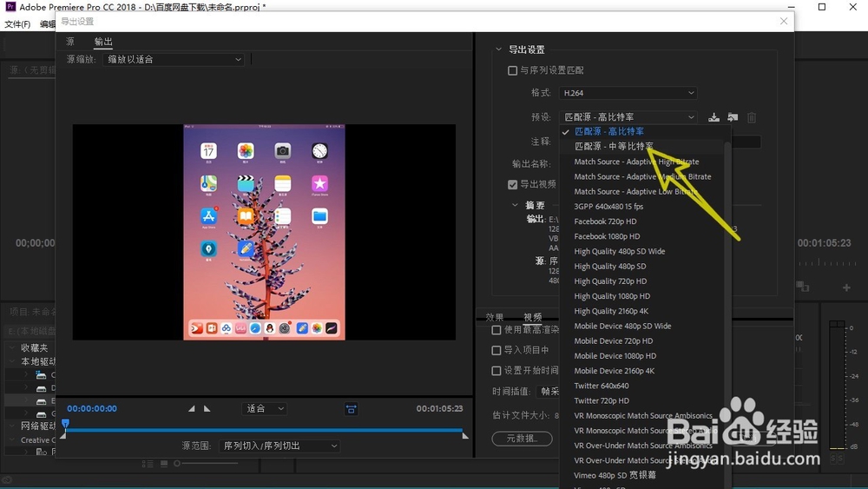Select Match Source - Adaptive Medium Bitrate
This screenshot has width=868, height=489.
coord(641,176)
